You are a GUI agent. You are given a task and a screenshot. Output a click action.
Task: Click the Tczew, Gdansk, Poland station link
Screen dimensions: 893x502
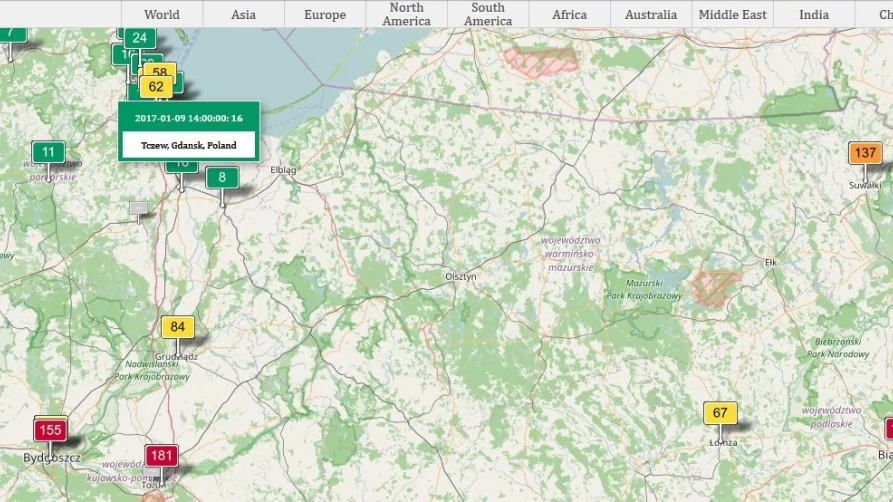coord(189,145)
